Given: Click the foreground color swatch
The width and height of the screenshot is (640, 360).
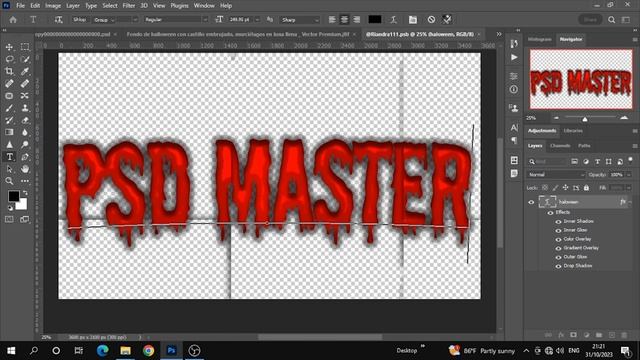Looking at the screenshot, I should tap(13, 196).
